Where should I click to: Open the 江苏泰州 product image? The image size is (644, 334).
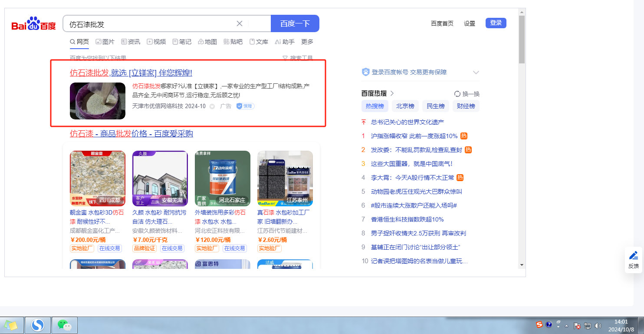pos(285,178)
